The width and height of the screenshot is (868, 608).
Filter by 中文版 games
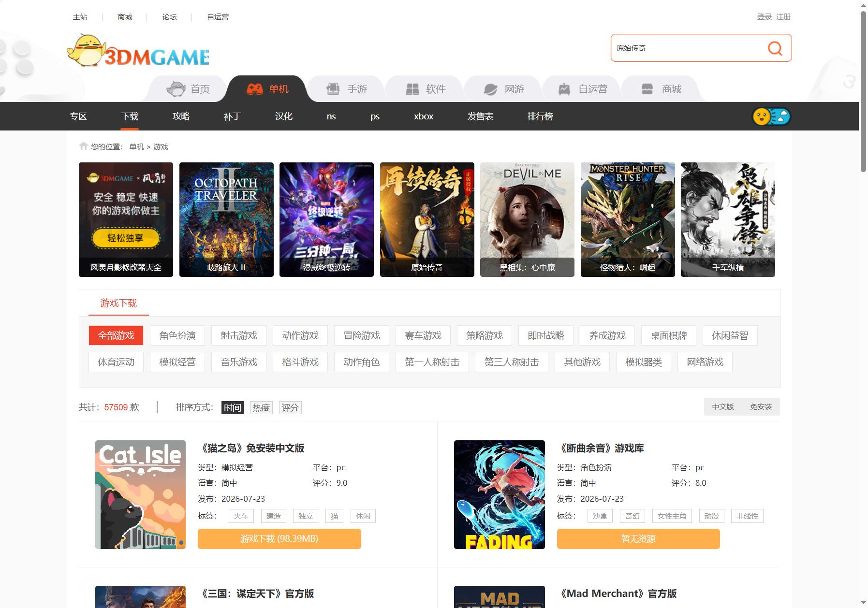[723, 407]
